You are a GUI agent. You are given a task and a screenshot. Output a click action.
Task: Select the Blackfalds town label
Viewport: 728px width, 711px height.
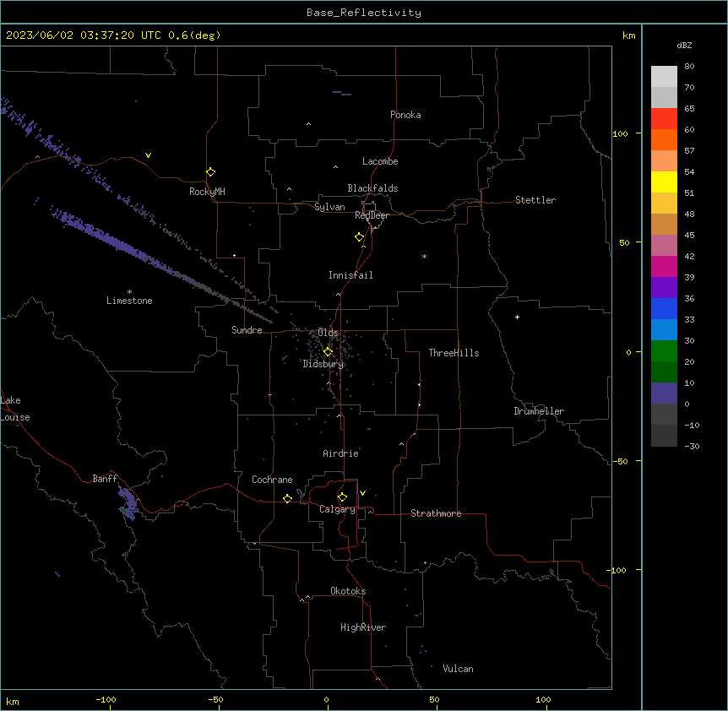point(372,188)
